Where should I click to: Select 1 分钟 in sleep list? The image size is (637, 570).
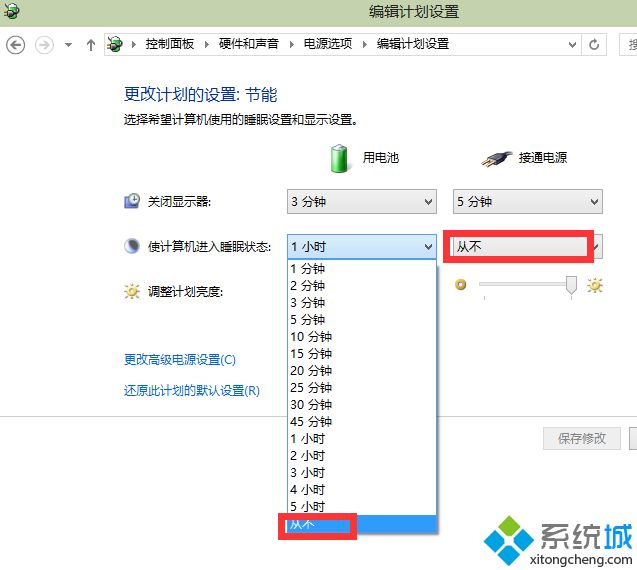362,269
